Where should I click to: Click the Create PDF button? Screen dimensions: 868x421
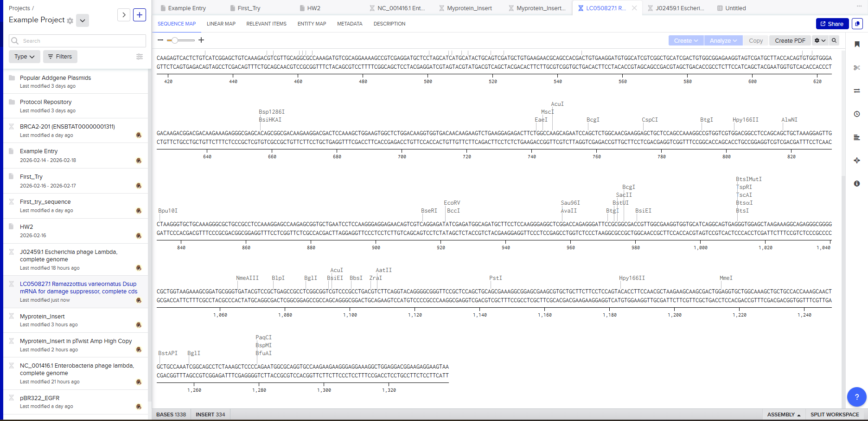pyautogui.click(x=790, y=41)
